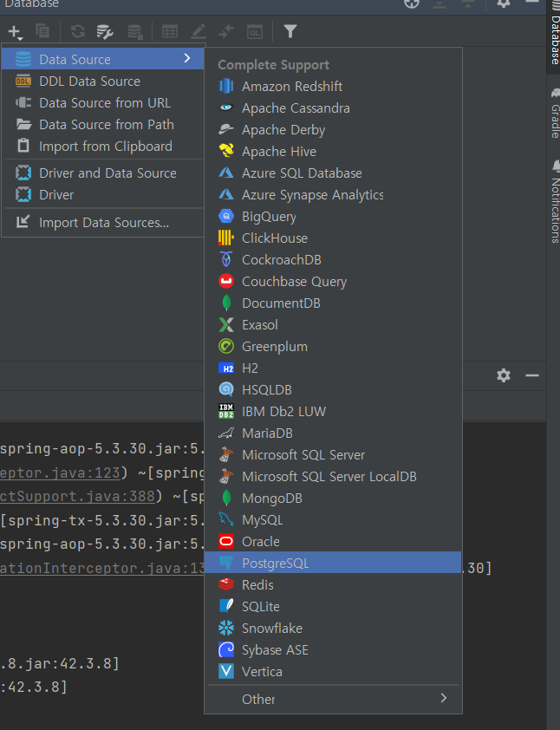Select BigQuery data source
Image resolution: width=560 pixels, height=730 pixels.
(333, 217)
